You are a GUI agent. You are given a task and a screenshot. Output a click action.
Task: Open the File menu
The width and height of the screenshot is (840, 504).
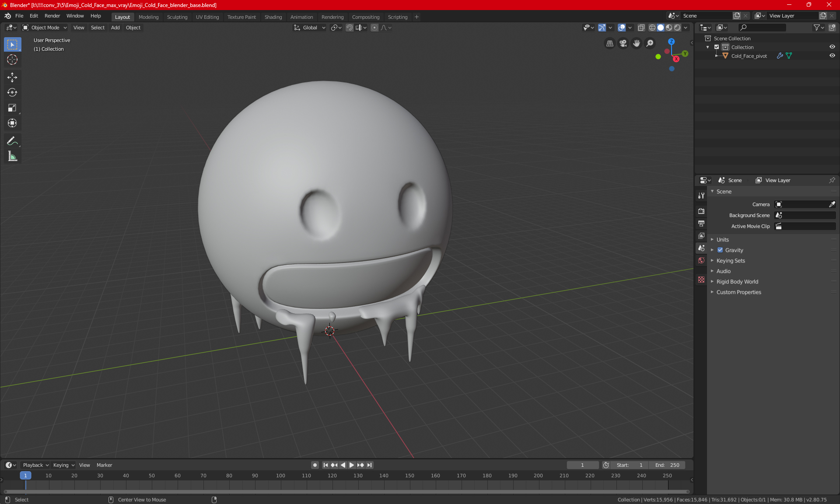(x=19, y=16)
